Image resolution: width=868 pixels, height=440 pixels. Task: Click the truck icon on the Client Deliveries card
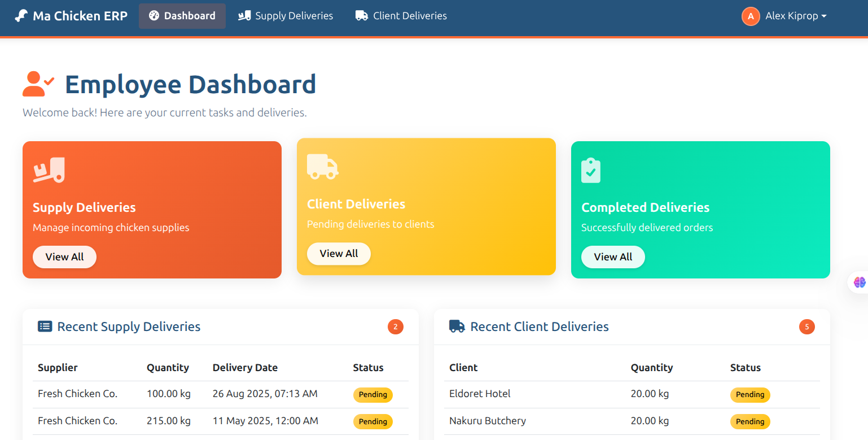[322, 167]
